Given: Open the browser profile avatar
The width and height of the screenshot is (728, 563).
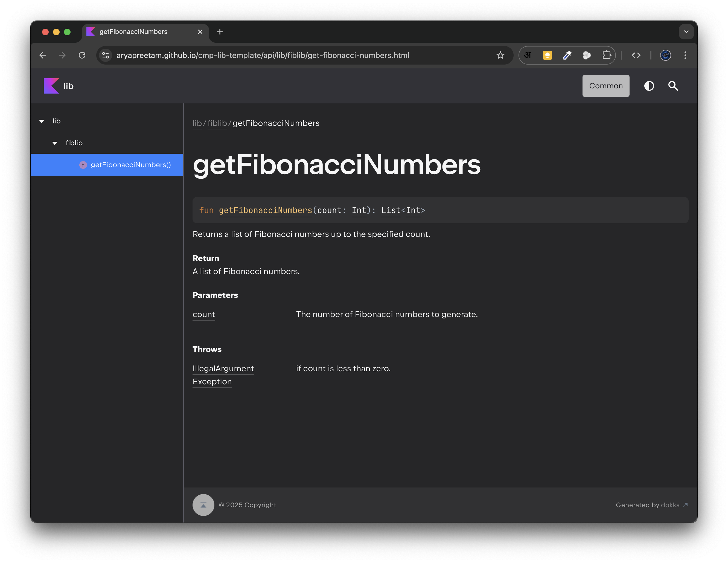Looking at the screenshot, I should pos(665,55).
